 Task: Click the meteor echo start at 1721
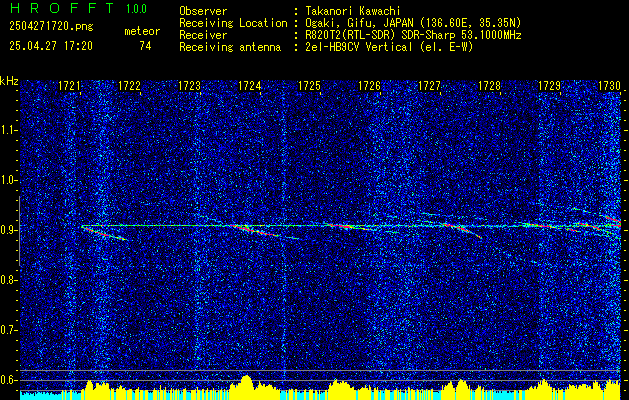[x=83, y=227]
